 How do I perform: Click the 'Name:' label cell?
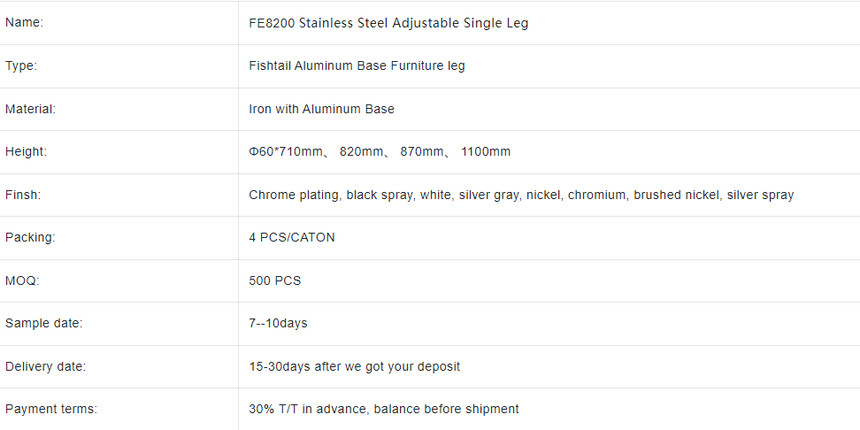point(119,23)
